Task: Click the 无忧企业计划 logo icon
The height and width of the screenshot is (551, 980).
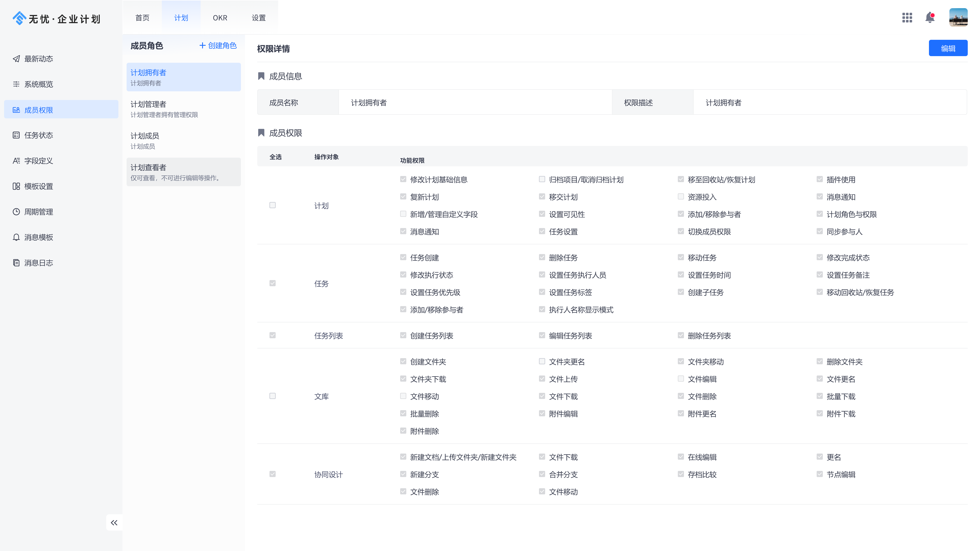Action: click(x=19, y=18)
